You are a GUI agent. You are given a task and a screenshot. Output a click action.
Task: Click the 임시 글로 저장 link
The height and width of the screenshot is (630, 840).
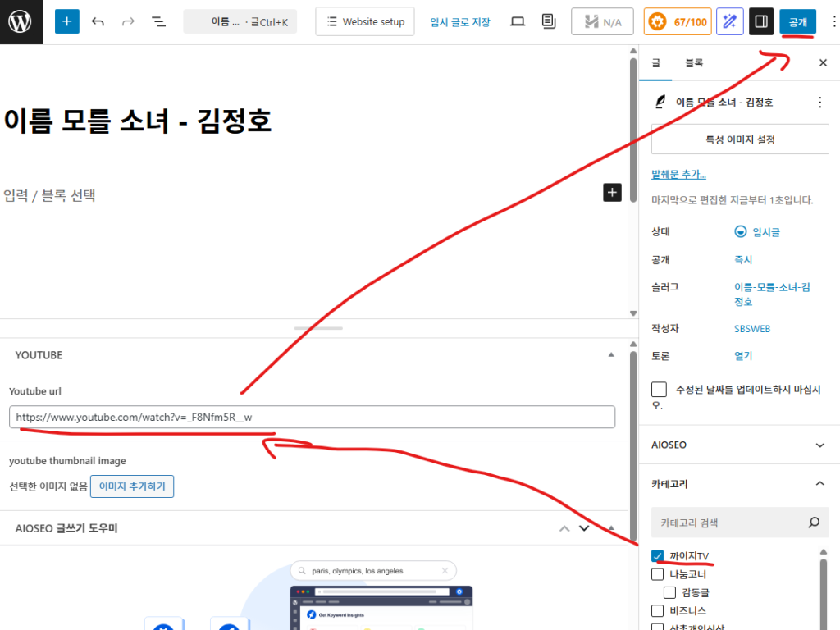(x=459, y=22)
